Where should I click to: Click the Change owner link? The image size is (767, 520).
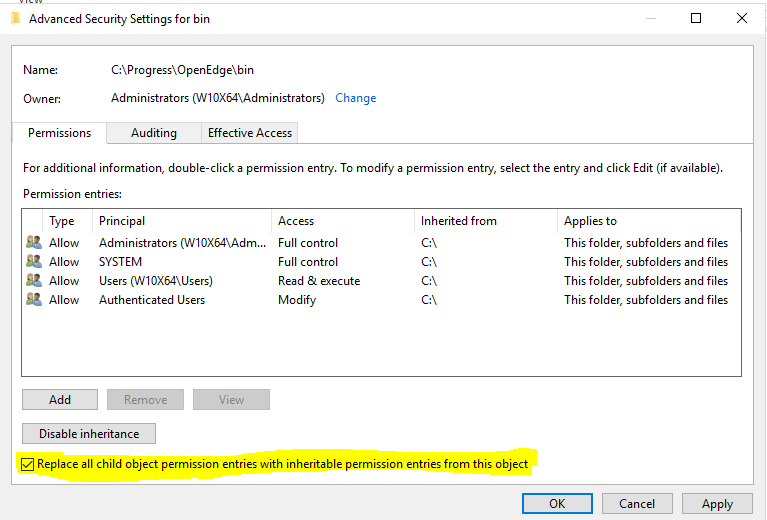pyautogui.click(x=356, y=98)
